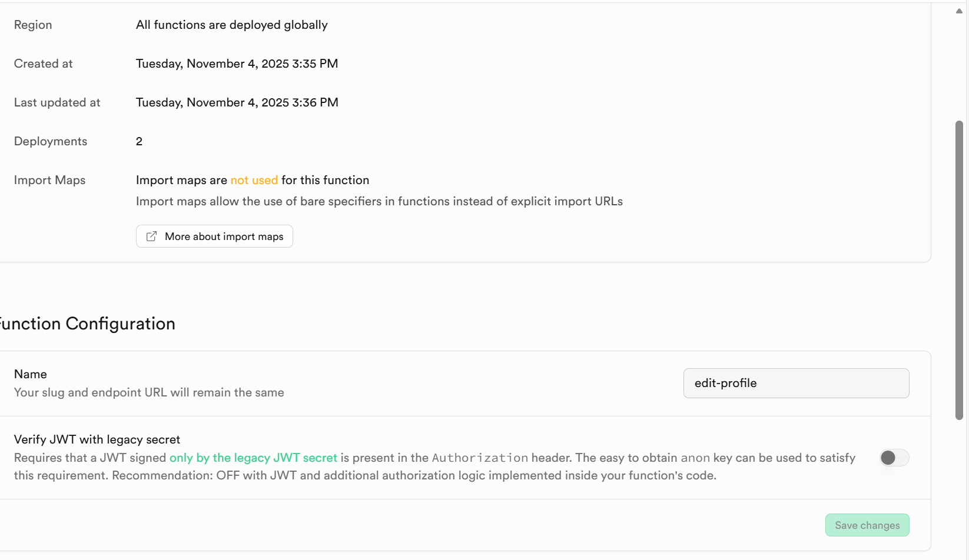Click the Name setting label
This screenshot has width=969, height=560.
tap(31, 374)
